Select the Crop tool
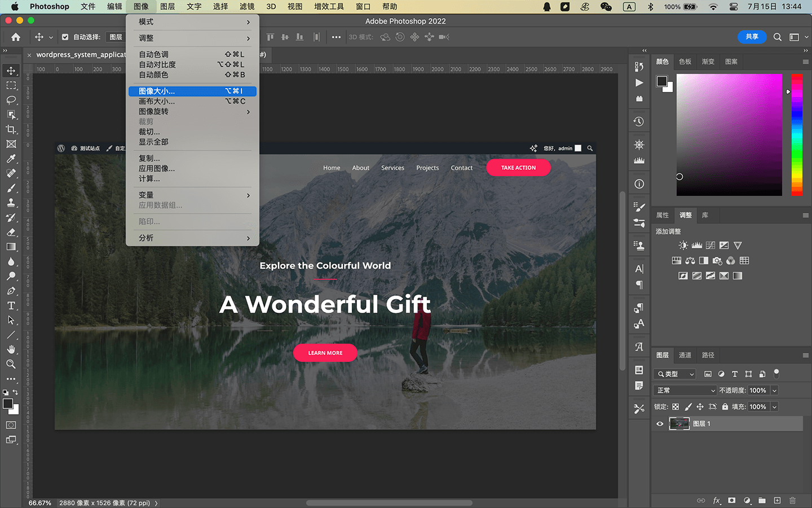This screenshot has height=508, width=812. click(x=11, y=129)
